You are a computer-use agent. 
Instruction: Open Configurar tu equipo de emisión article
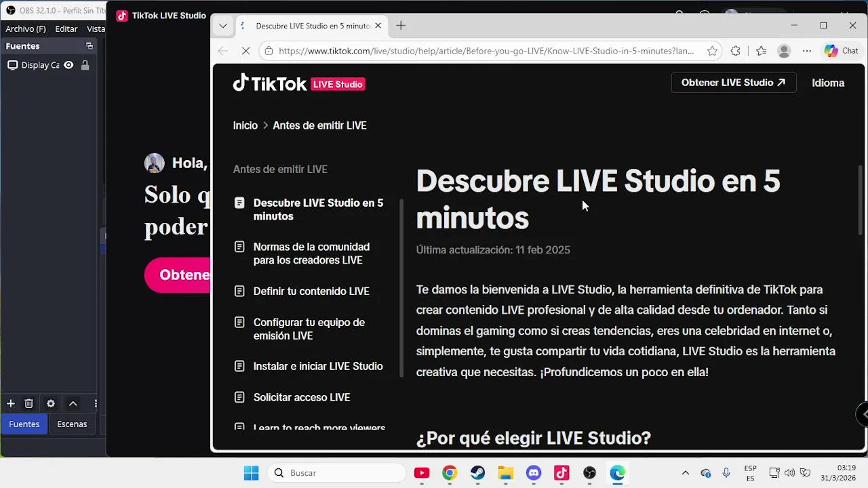click(x=300, y=329)
